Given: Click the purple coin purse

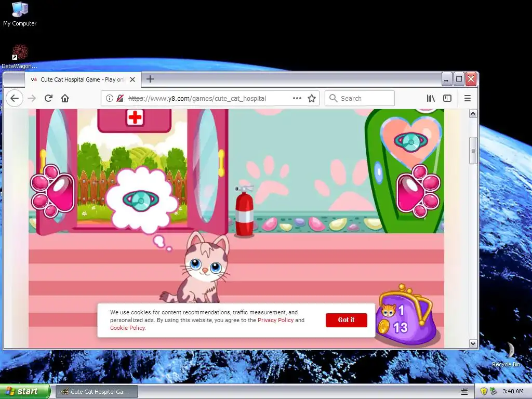Looking at the screenshot, I should [406, 315].
